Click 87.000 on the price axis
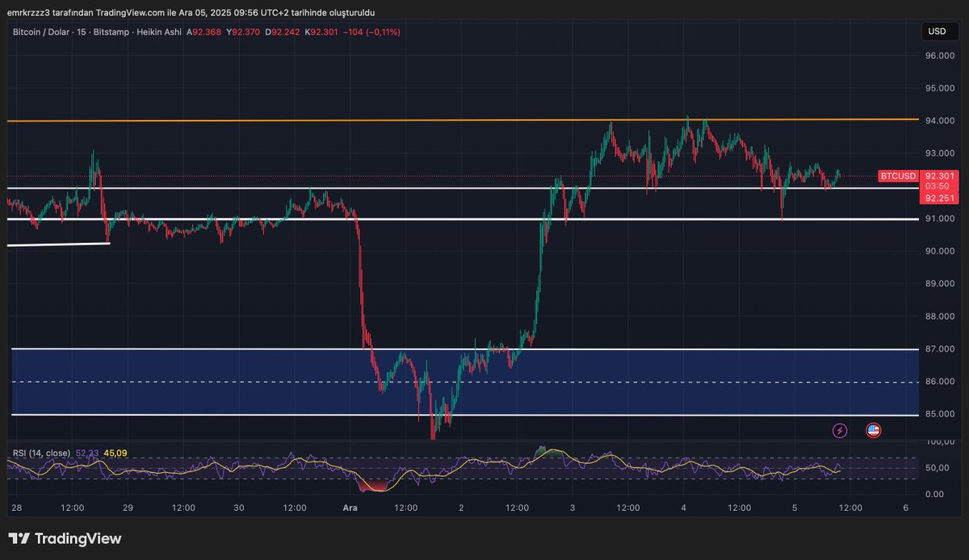Viewport: 969px width, 560px height. point(941,349)
